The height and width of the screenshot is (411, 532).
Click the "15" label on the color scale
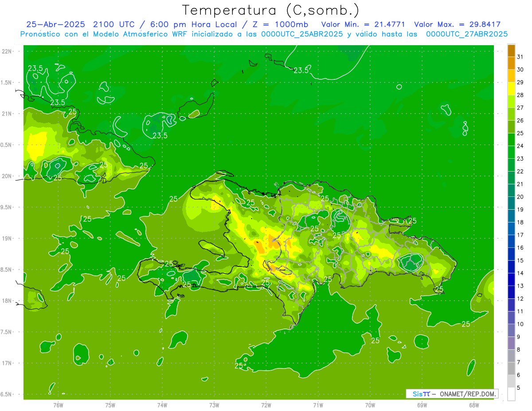click(x=520, y=260)
